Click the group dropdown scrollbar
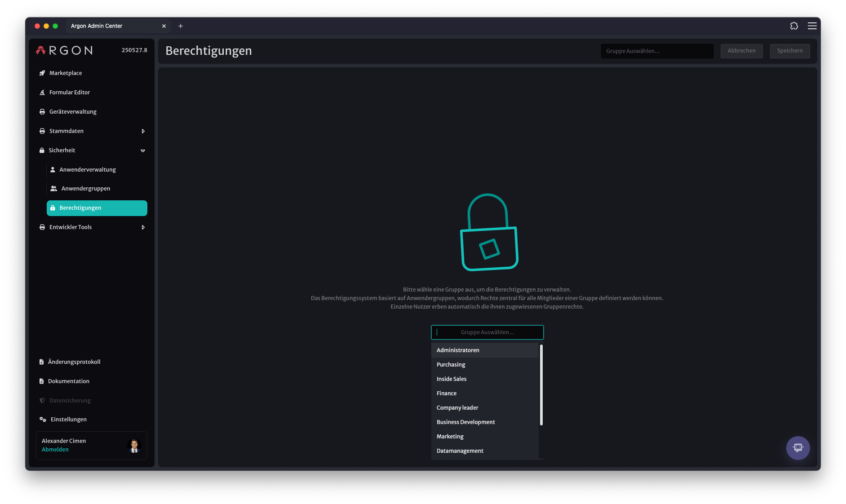The height and width of the screenshot is (504, 846). pyautogui.click(x=541, y=385)
